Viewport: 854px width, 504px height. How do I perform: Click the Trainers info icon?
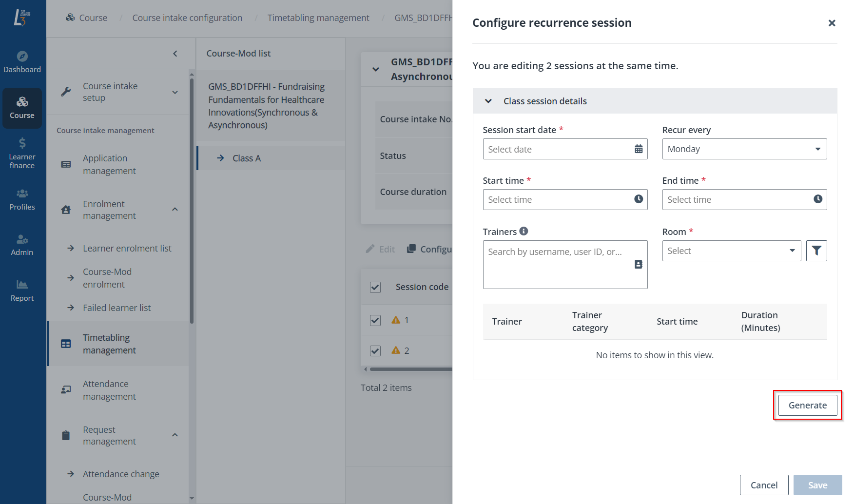(x=524, y=231)
